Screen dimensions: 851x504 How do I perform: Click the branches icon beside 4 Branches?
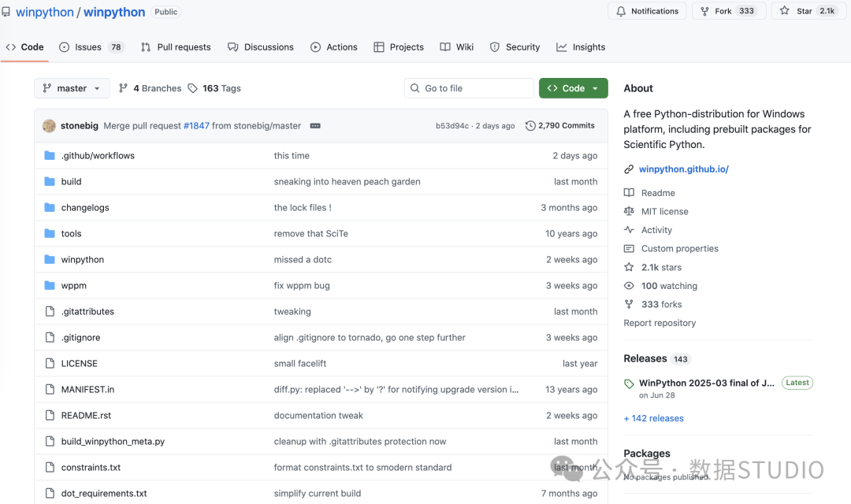pyautogui.click(x=123, y=88)
